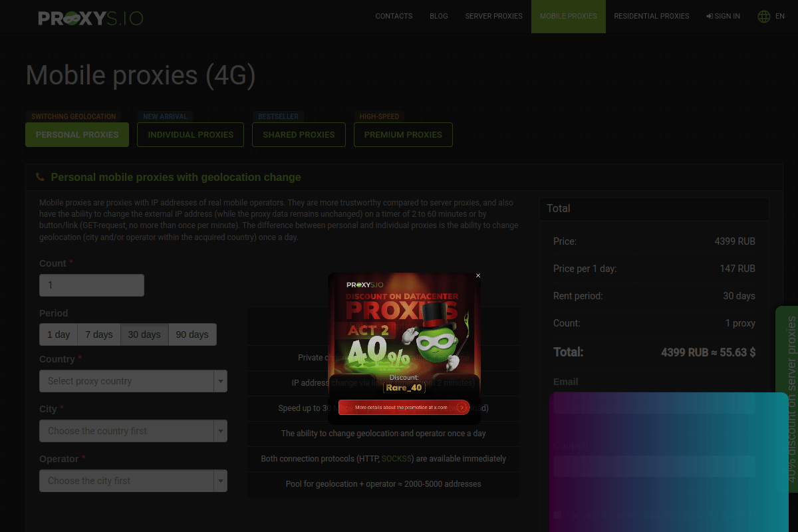Click the 147 RUB per day value
This screenshot has height=532, width=798.
point(737,269)
